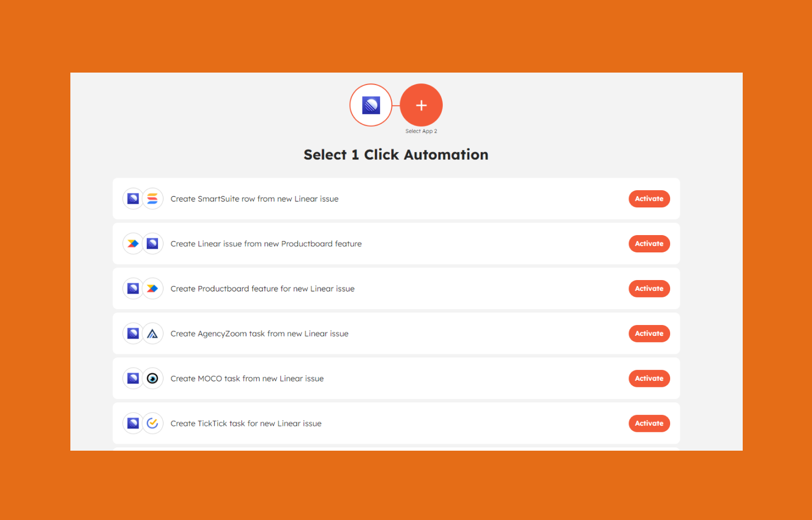Click text 'Create Productboard feature for new Linear issue'
The image size is (812, 520).
coord(263,289)
